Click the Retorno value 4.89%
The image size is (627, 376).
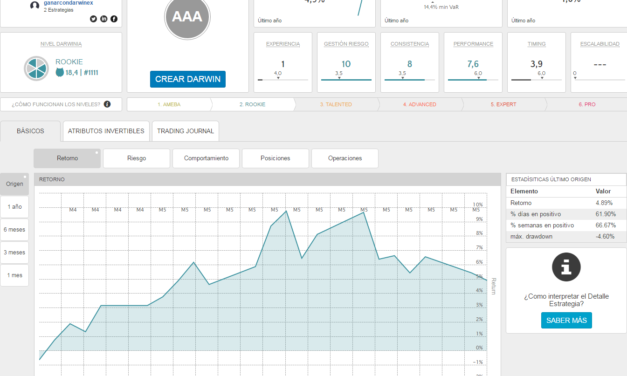tap(604, 203)
